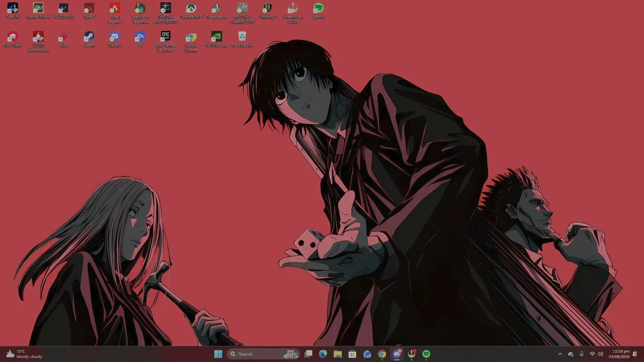Viewport: 644px width, 362px height.
Task: Select the StreamElements SE.Live desktop icon
Action: click(293, 14)
